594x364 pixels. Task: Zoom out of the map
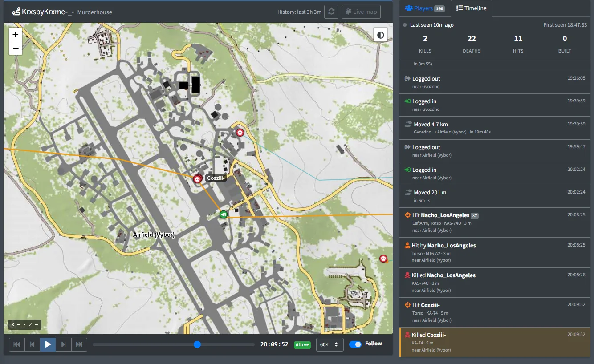[x=16, y=48]
